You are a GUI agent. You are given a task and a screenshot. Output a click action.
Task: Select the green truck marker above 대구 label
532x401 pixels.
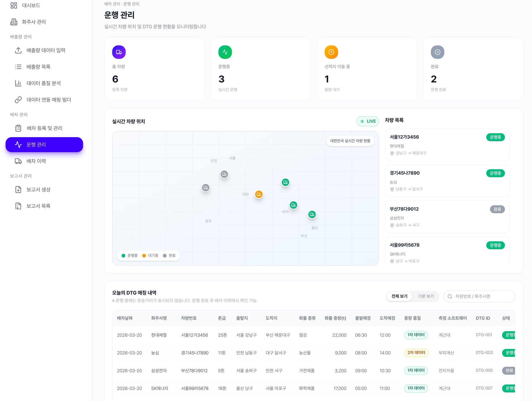[293, 205]
